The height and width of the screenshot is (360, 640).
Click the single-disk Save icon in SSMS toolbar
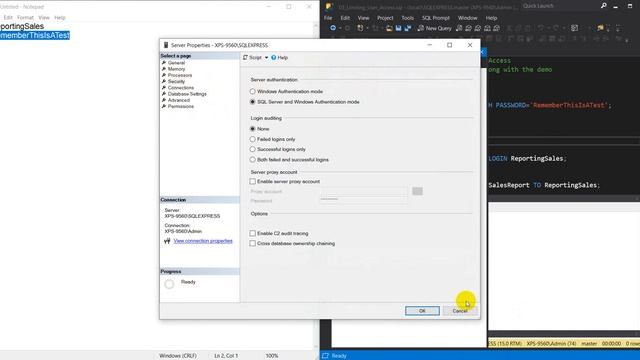tap(398, 28)
